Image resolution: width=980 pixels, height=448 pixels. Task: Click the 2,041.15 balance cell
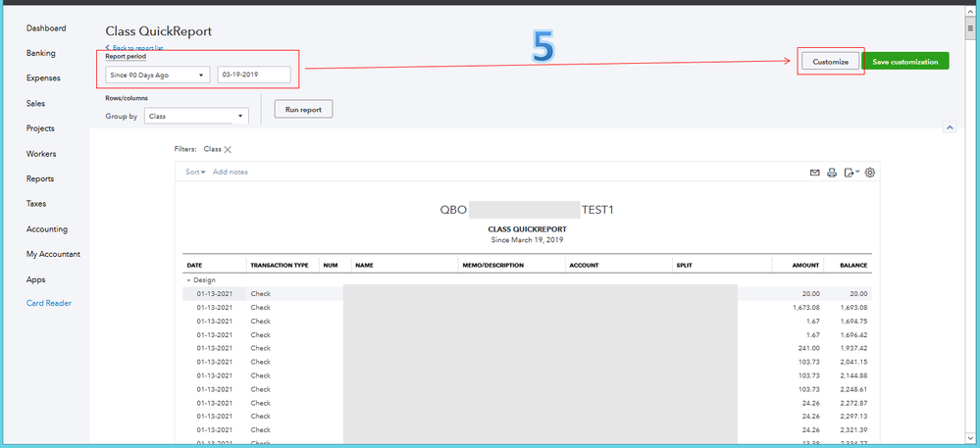(x=853, y=362)
